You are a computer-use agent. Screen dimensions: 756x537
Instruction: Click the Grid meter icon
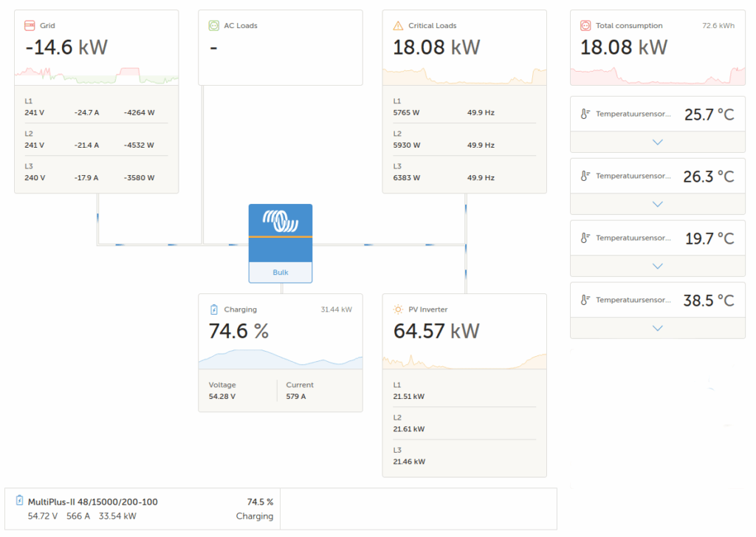click(30, 26)
